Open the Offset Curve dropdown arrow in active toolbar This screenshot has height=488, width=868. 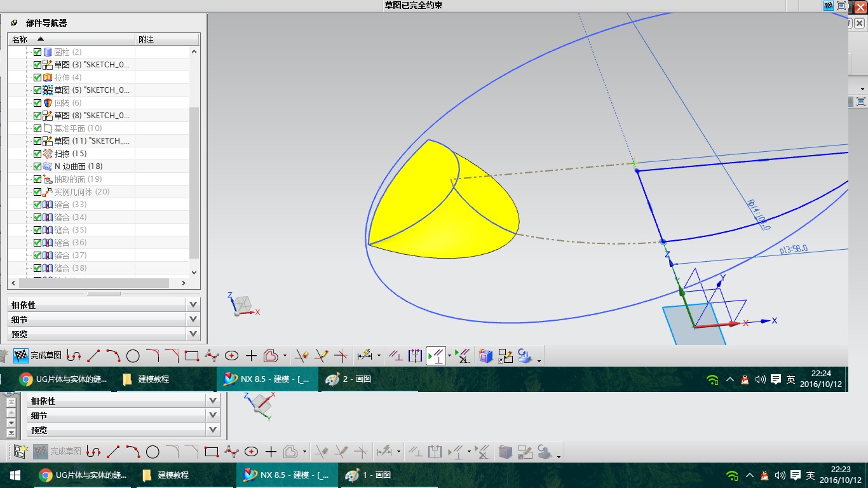coord(285,356)
